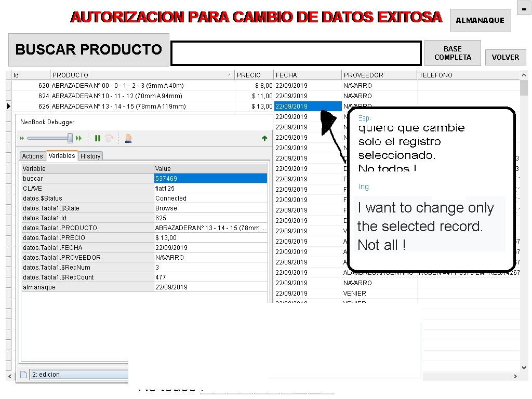Image resolution: width=532 pixels, height=399 pixels.
Task: Click the VOLVER button
Action: [506, 57]
